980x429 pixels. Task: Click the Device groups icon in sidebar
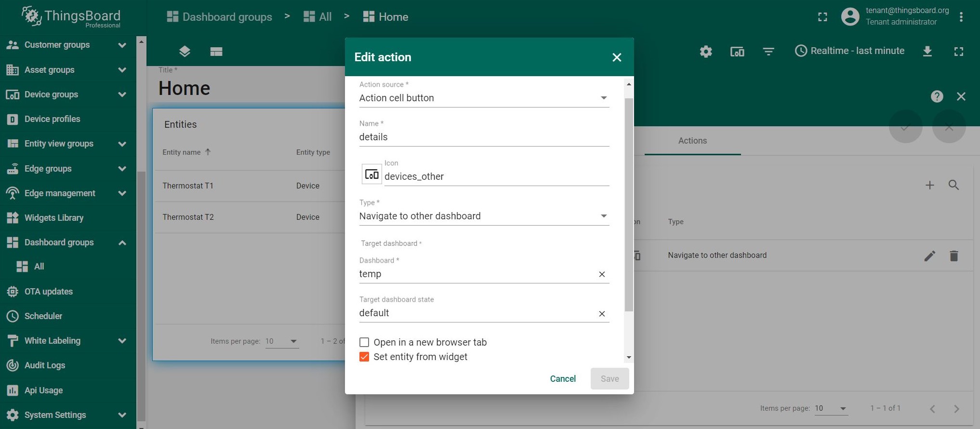[13, 94]
